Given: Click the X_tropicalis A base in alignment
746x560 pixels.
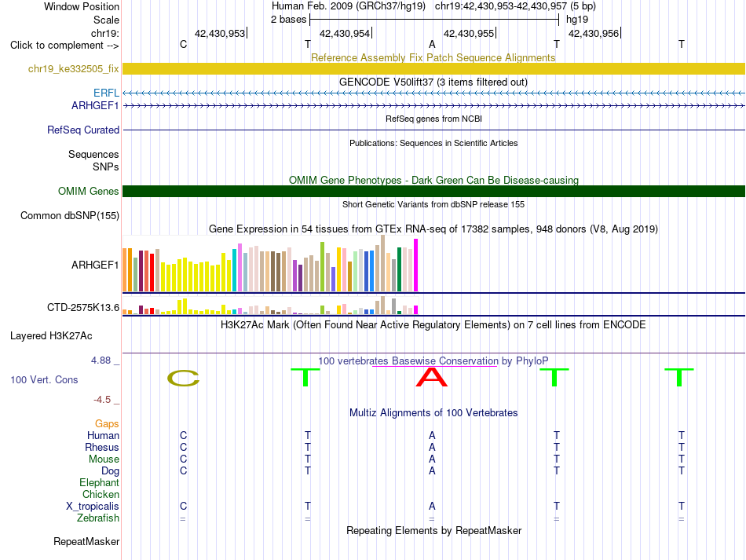Looking at the screenshot, I should [432, 507].
